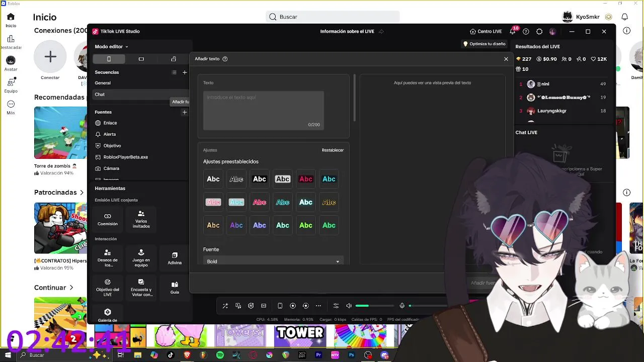Mute the microphone icon
Screen dimensions: 644x362
pyautogui.click(x=402, y=306)
